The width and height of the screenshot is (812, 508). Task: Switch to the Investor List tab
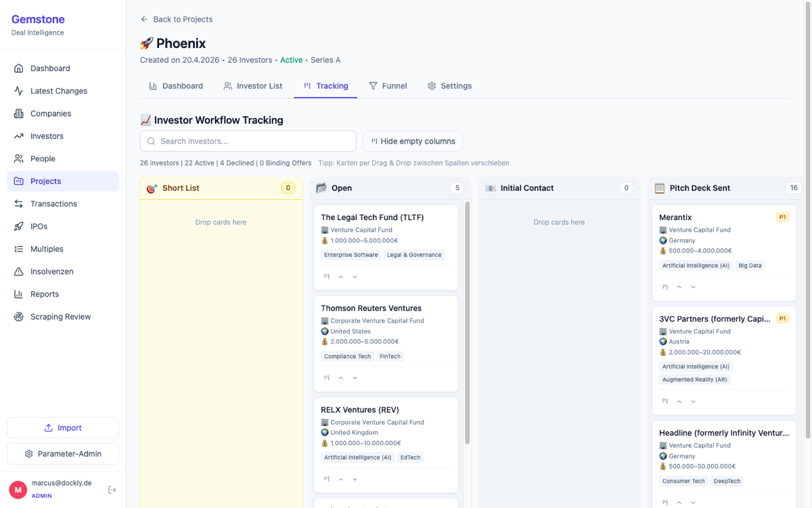pos(253,86)
